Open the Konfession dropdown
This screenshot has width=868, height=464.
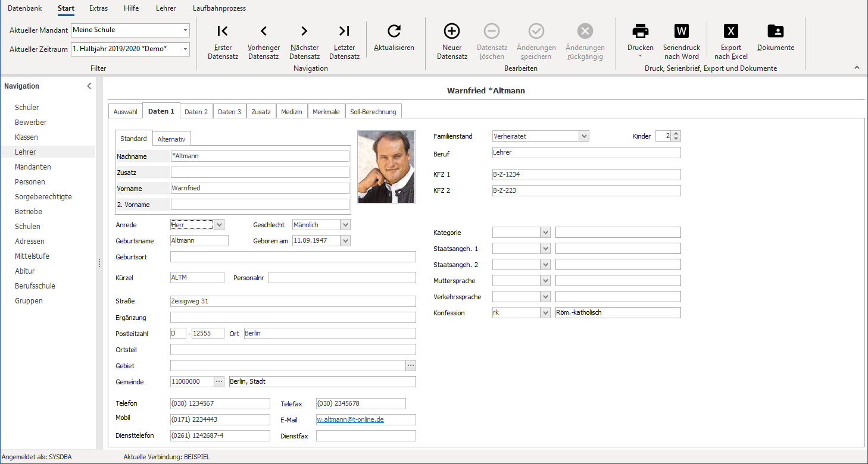[x=545, y=313]
